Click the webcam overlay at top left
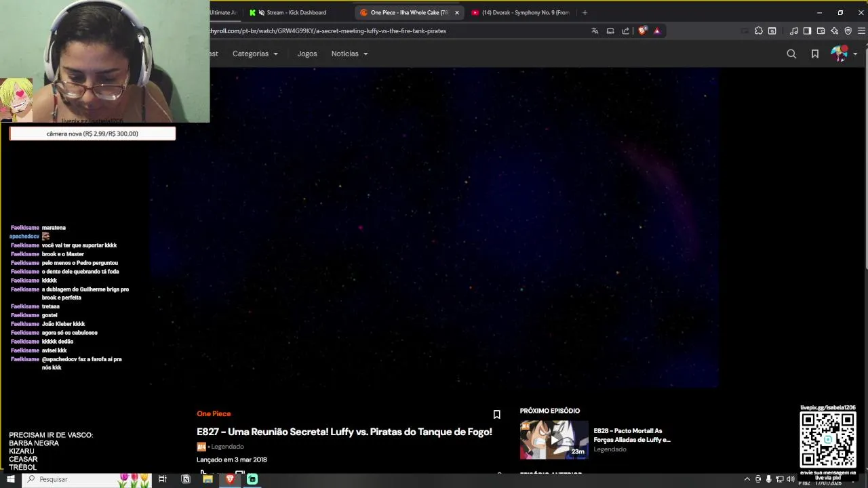This screenshot has width=868, height=488. click(105, 61)
